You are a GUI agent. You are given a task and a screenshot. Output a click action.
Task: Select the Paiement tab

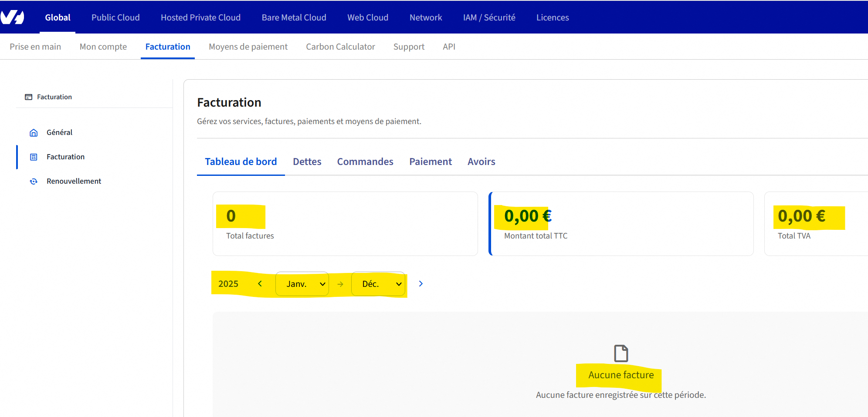(430, 162)
